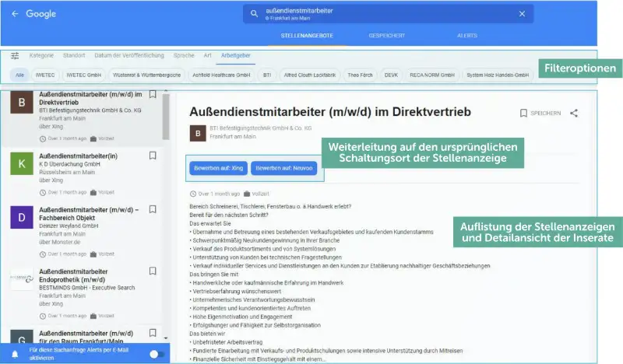The height and width of the screenshot is (364, 623).
Task: Click the list scroll down arrow
Action: click(166, 338)
